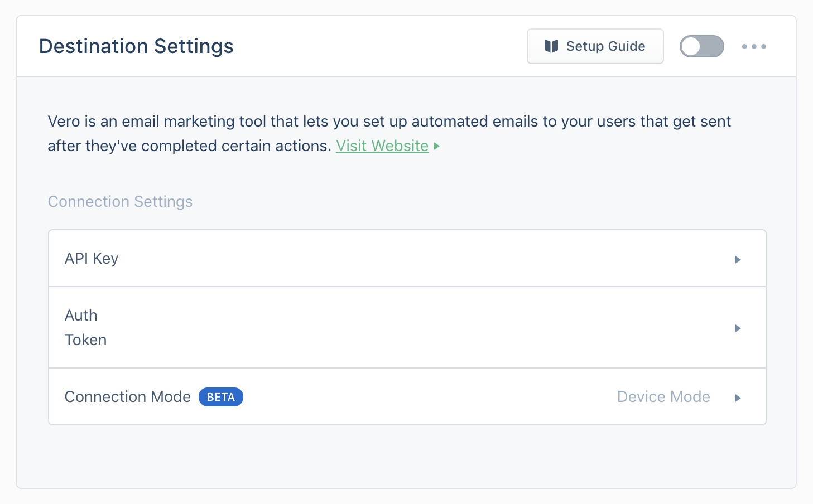Click the green arrow after Visit Website

point(437,146)
